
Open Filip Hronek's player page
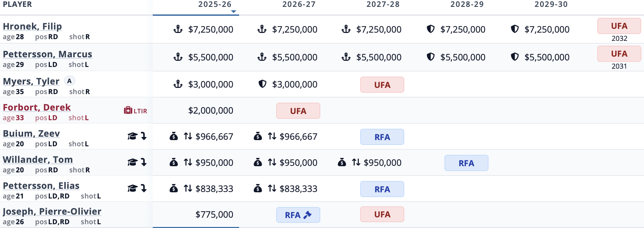(x=32, y=26)
